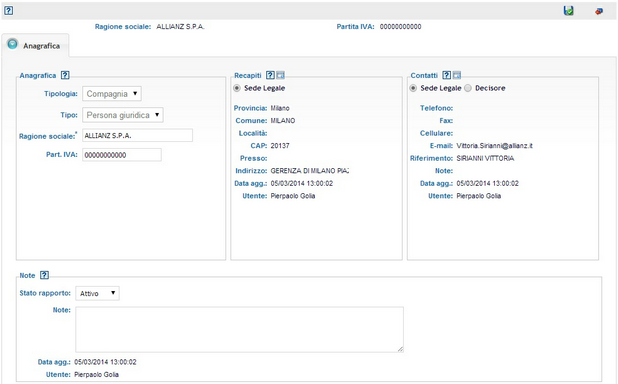
Task: Click header Partita IVA value 00000000000
Action: (400, 27)
